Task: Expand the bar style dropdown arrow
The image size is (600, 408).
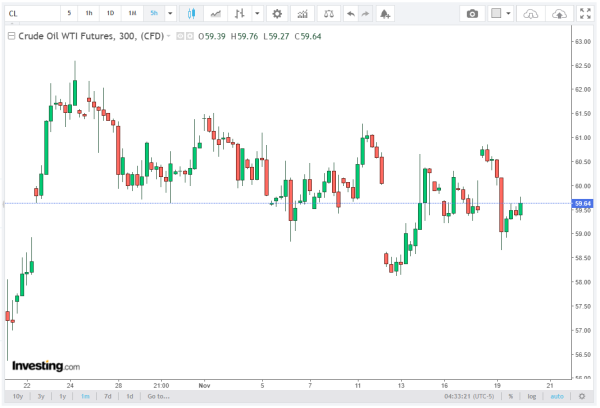Action: tap(259, 13)
